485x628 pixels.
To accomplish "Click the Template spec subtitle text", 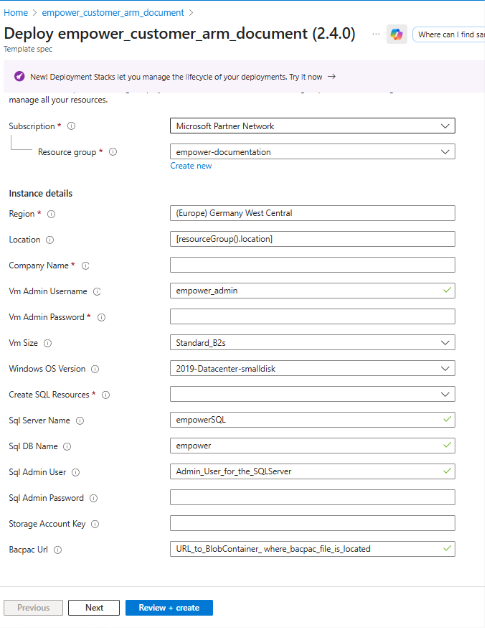I will click(28, 49).
